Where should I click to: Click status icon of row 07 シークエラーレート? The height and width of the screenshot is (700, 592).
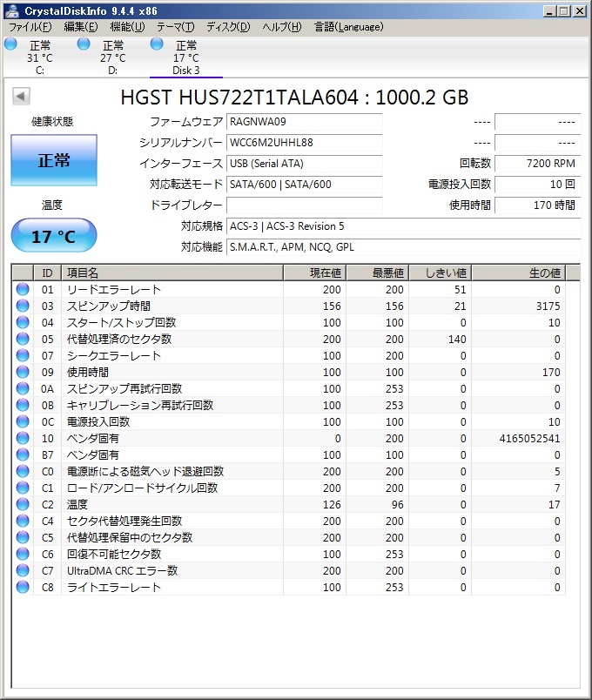click(x=23, y=355)
